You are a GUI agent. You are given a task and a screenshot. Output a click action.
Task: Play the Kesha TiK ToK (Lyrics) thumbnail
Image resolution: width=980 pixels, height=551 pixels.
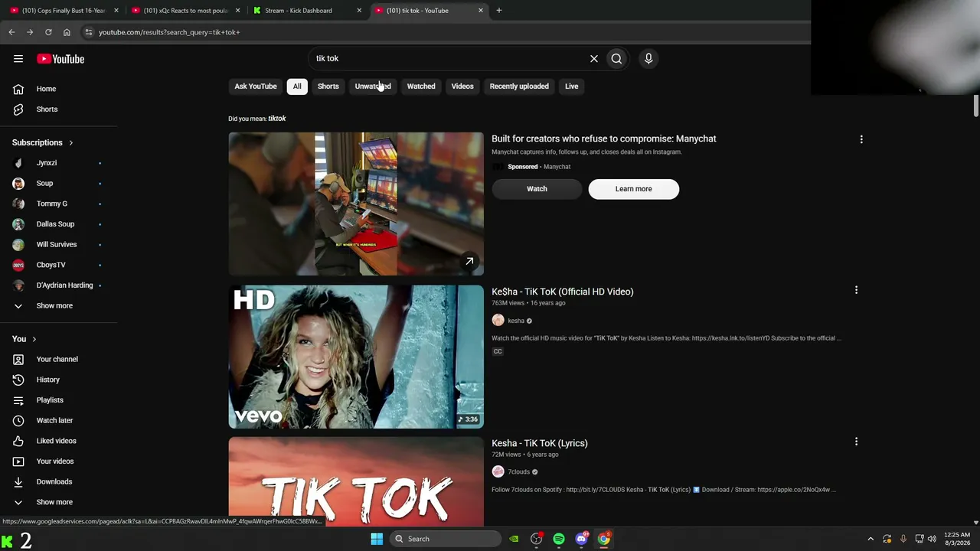point(356,482)
